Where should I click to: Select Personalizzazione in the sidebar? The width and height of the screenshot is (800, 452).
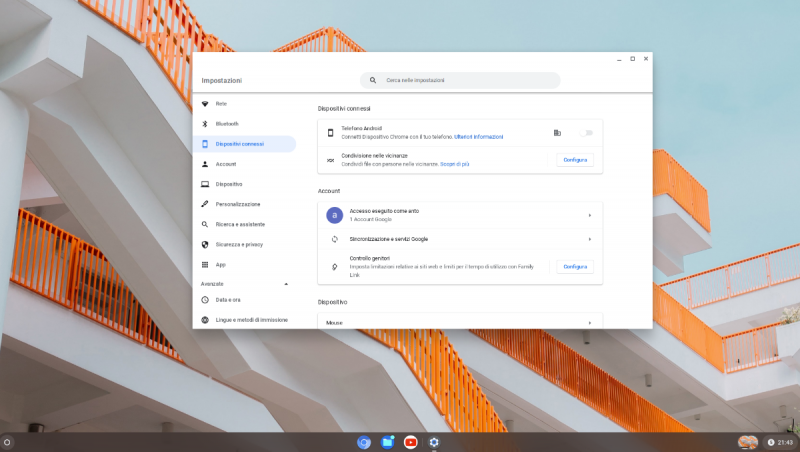pyautogui.click(x=245, y=204)
